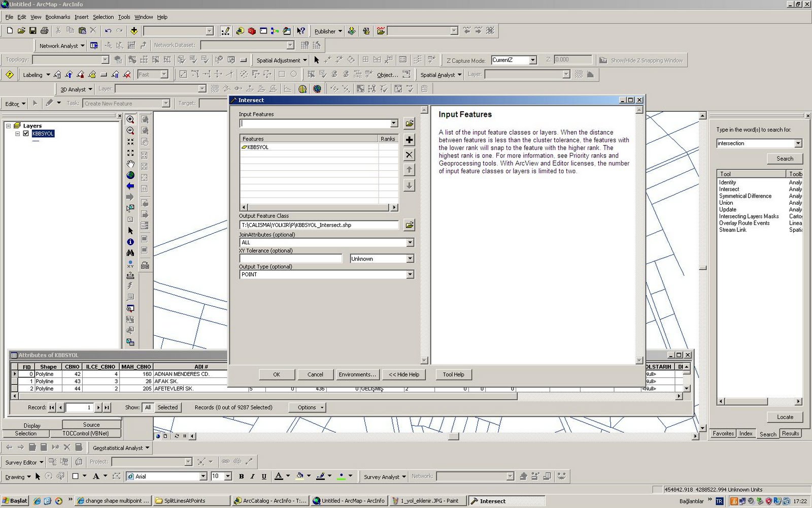Screen dimensions: 812x508
Task: Click the Tool Help button
Action: pyautogui.click(x=454, y=374)
